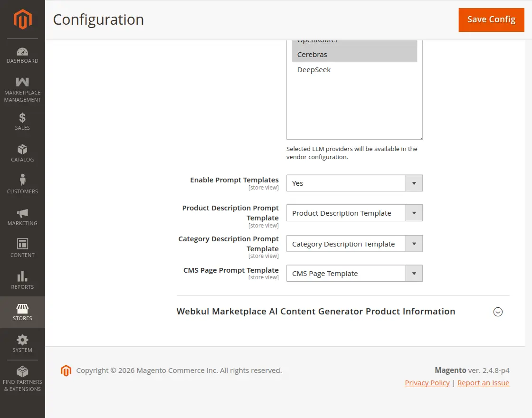Open Product Description Prompt Template dropdown
532x418 pixels.
click(x=354, y=213)
